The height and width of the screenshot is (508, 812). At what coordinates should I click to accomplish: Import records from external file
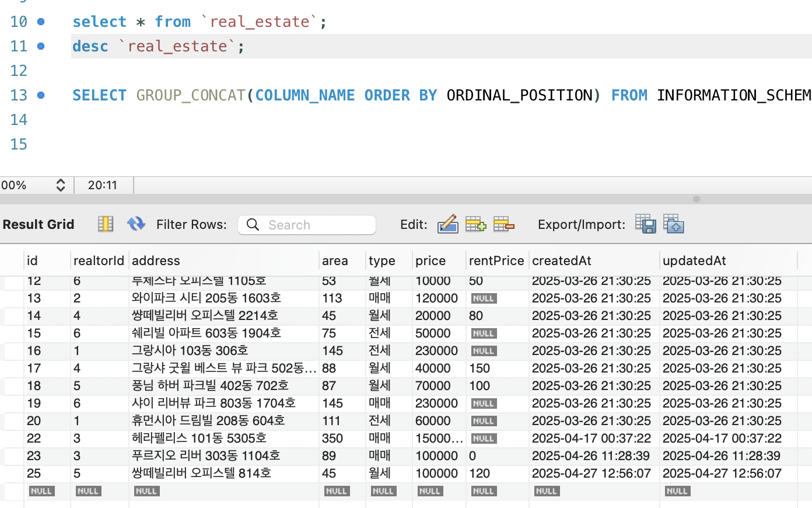pyautogui.click(x=673, y=224)
